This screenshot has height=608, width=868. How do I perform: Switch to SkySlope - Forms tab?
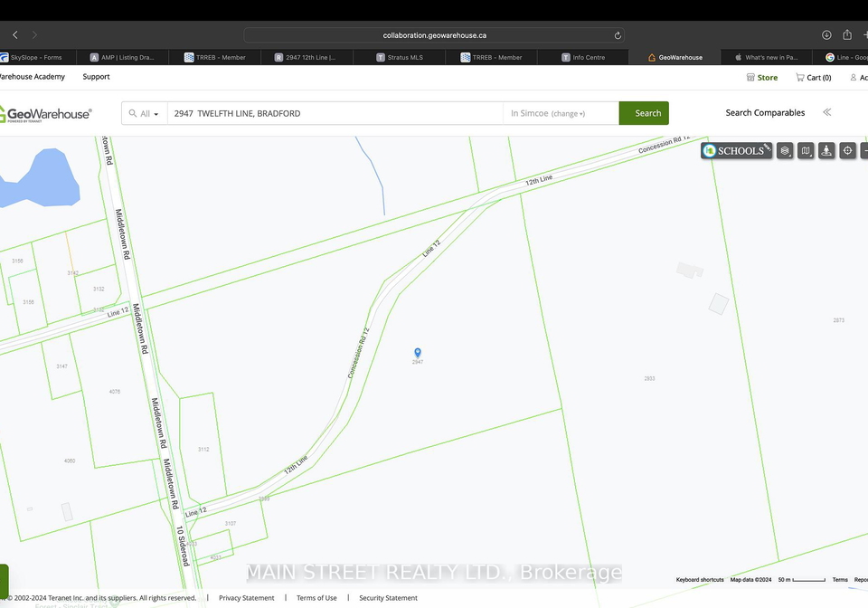pyautogui.click(x=36, y=57)
